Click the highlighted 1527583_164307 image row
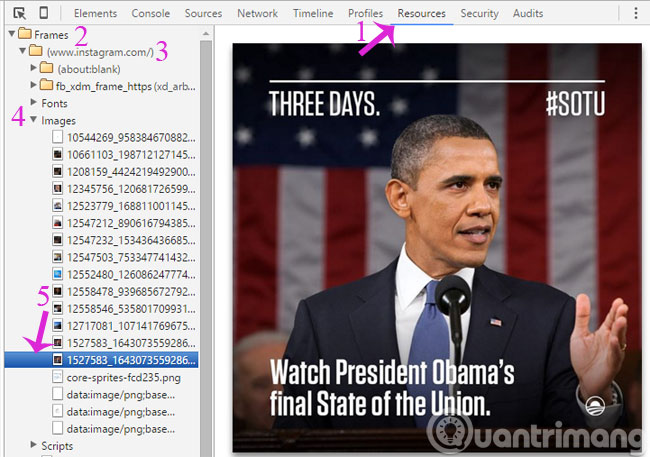 pos(101,360)
